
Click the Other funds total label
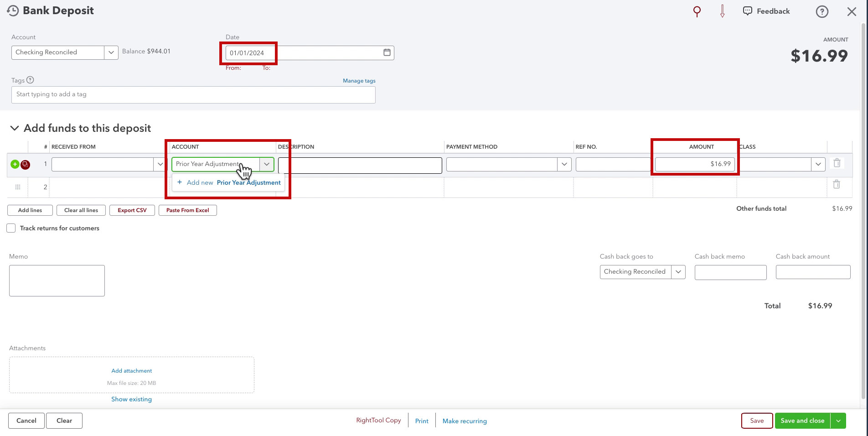pyautogui.click(x=761, y=208)
